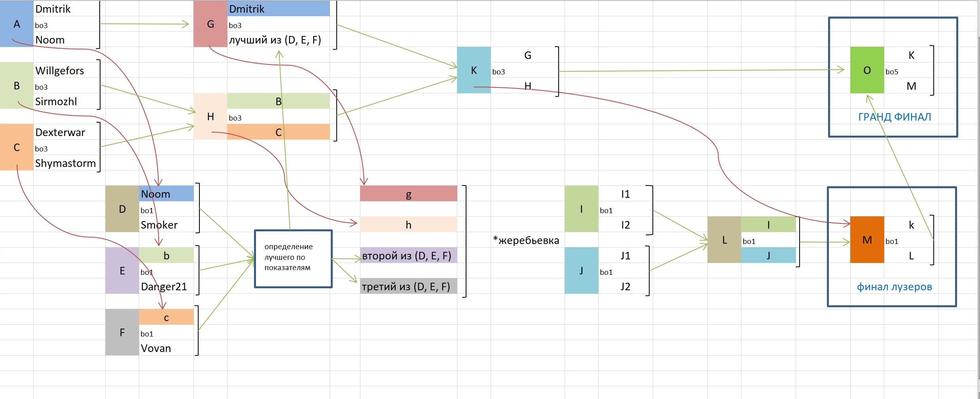Click the I2 cell

point(626,225)
